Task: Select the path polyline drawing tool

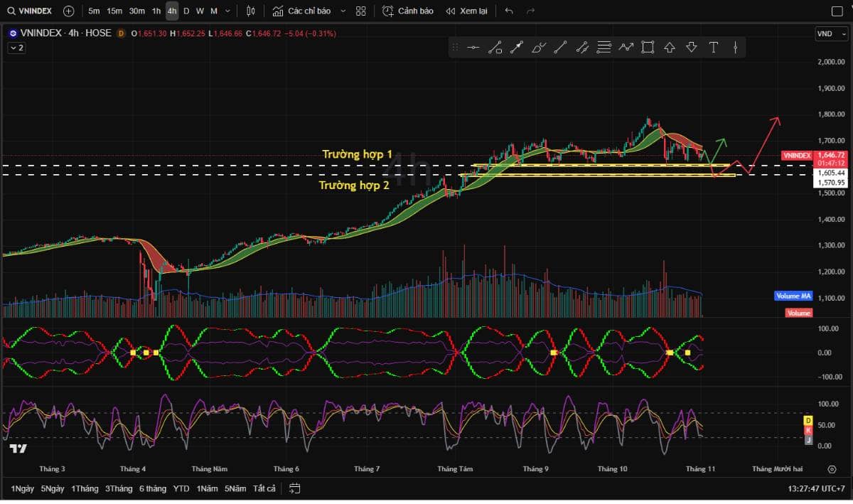Action: click(626, 48)
